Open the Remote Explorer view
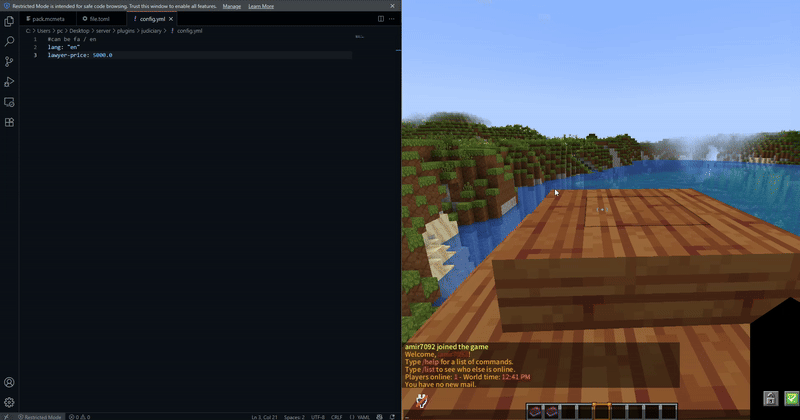 9,102
